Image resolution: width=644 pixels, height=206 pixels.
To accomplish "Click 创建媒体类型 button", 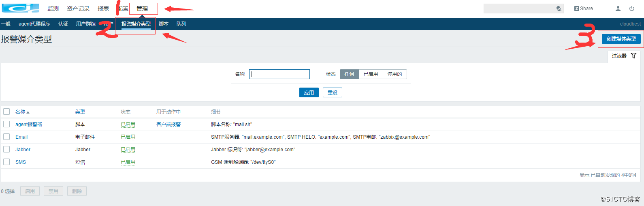I will (x=621, y=39).
